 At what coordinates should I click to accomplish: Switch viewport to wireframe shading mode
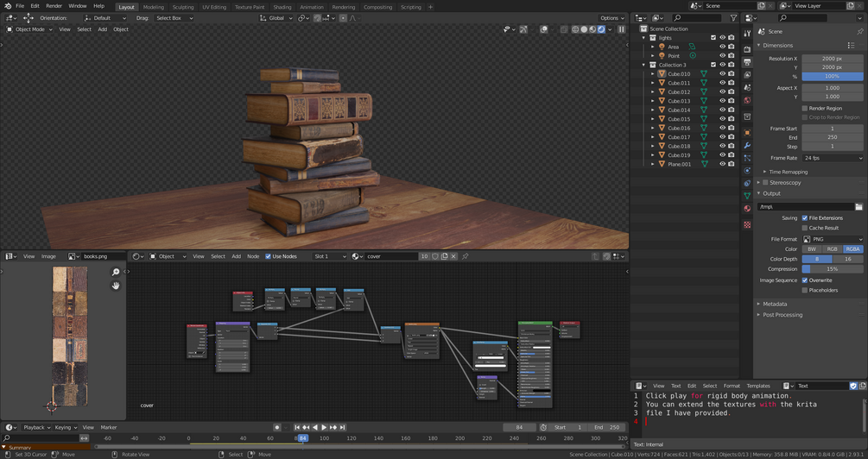click(575, 29)
